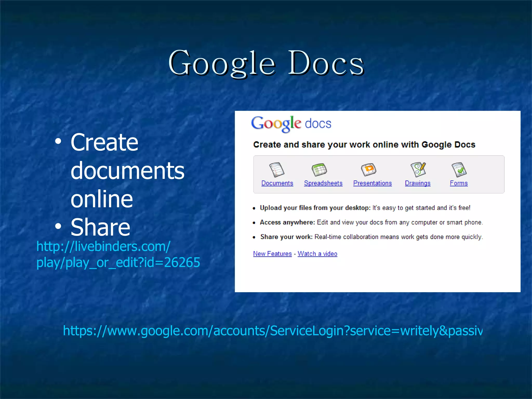532x399 pixels.
Task: Click the 'Create and share your work online' heading
Action: point(364,145)
